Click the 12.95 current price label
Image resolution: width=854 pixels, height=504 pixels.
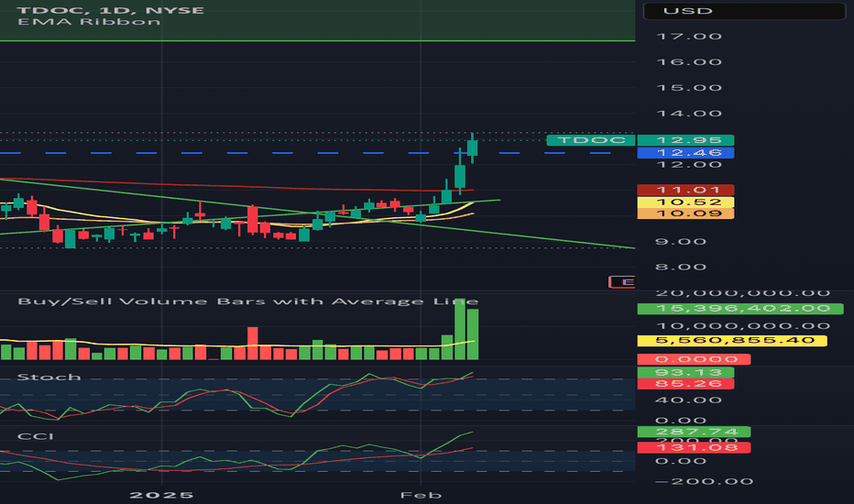click(685, 140)
